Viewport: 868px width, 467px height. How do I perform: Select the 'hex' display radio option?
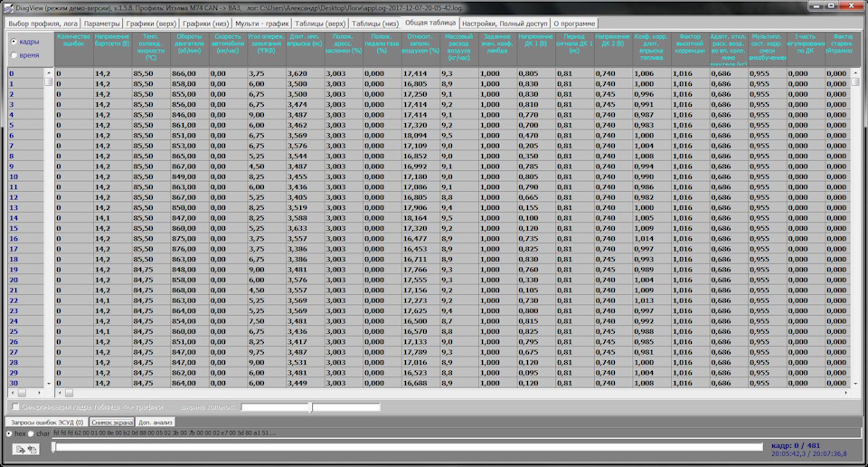click(x=10, y=434)
